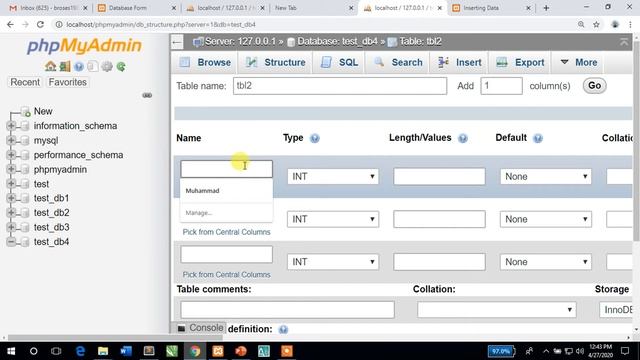Image resolution: width=640 pixels, height=360 pixels.
Task: Open the SQL tab
Action: point(339,62)
